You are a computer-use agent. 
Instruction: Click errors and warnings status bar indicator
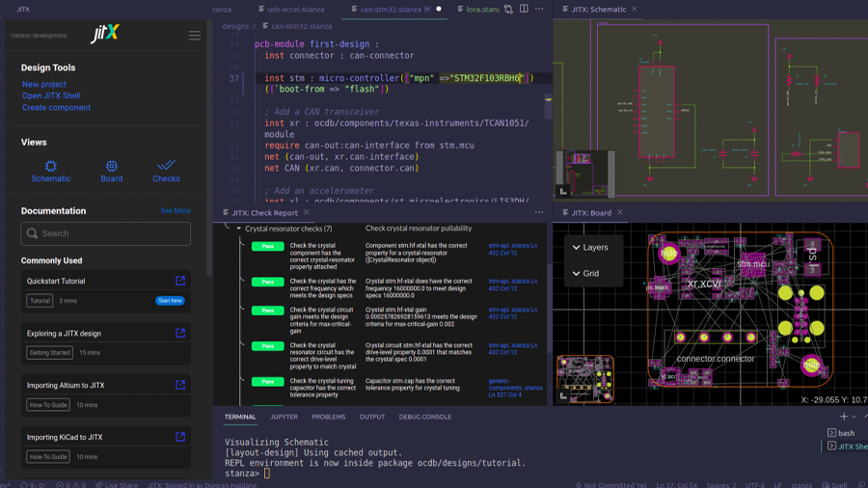(70, 485)
